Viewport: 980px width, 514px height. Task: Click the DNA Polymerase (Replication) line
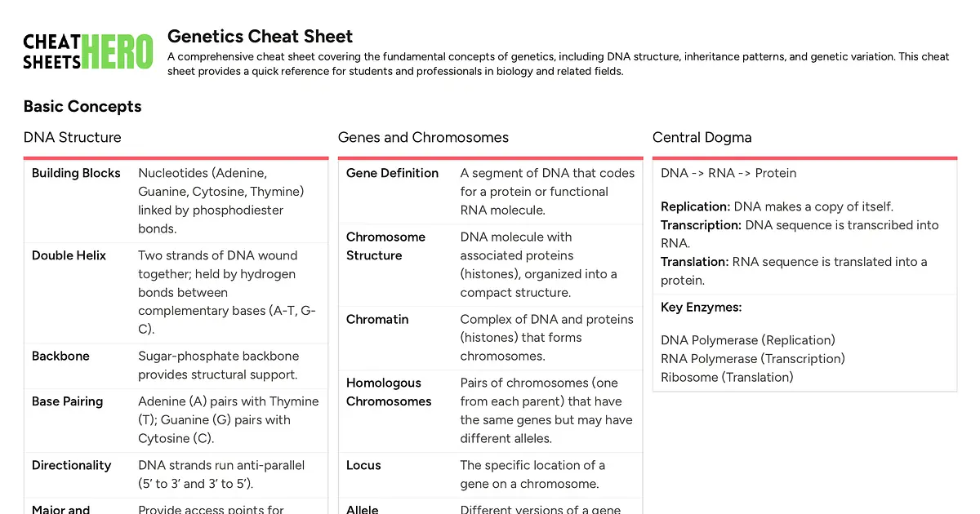click(x=747, y=340)
